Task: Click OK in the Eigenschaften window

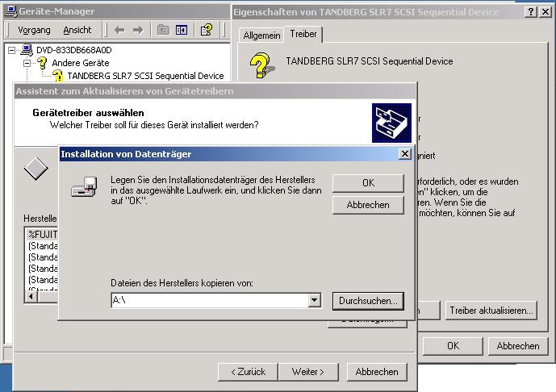Action: coord(453,346)
